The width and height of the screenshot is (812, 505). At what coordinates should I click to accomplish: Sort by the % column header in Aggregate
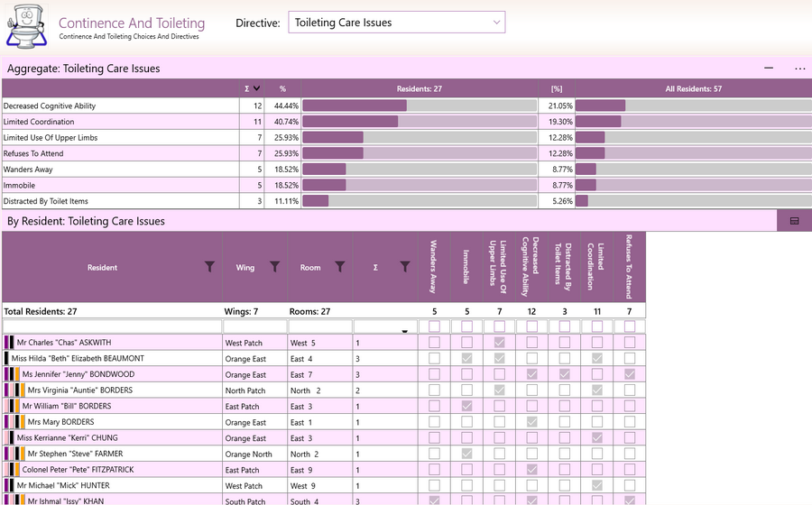pos(282,88)
